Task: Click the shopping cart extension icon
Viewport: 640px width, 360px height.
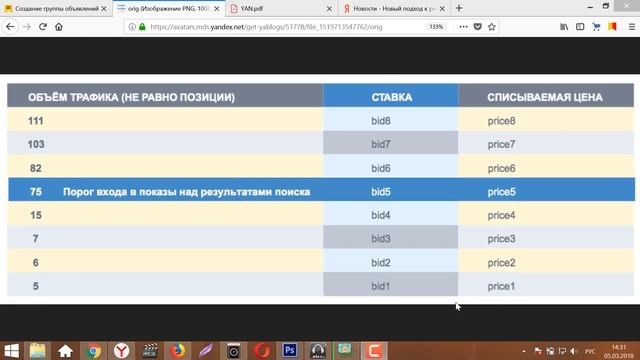Action: pyautogui.click(x=596, y=27)
